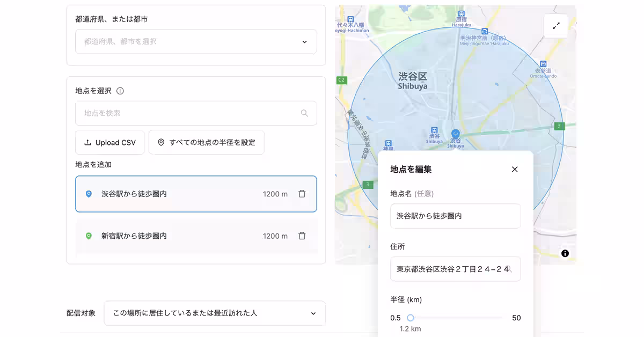Open the 都道府県、都市を選択 dropdown
The image size is (644, 337).
(x=195, y=41)
